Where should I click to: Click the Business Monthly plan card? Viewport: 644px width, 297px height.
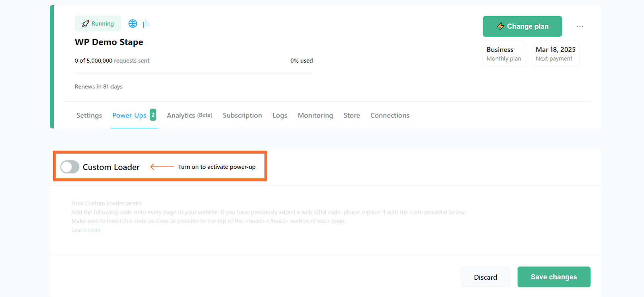pos(504,54)
